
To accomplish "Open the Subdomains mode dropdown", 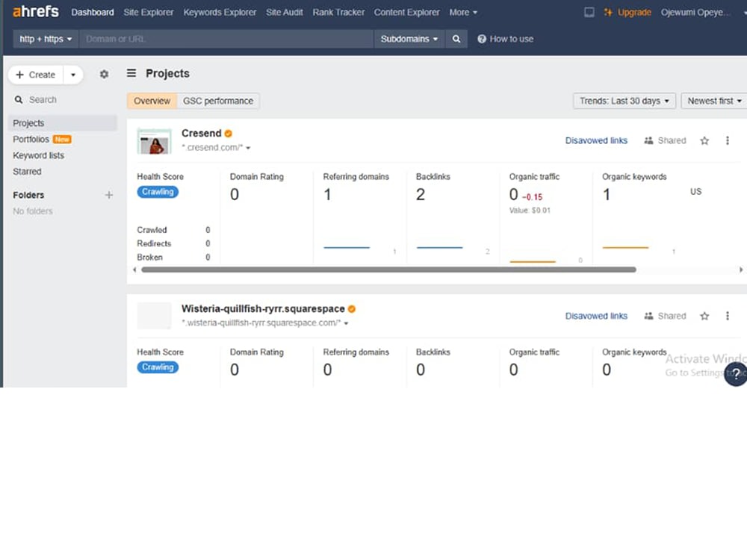I will (409, 39).
